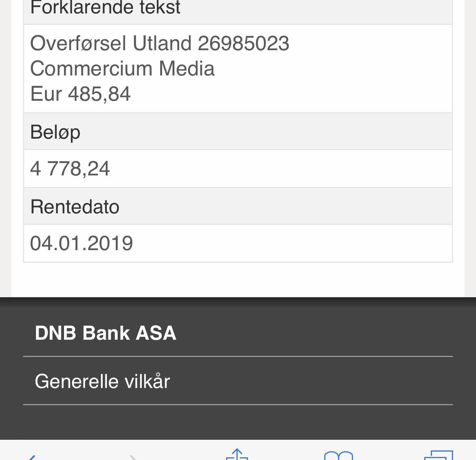Viewport: 476px width, 460px height.
Task: Click the blank white area below the table
Action: 238,280
